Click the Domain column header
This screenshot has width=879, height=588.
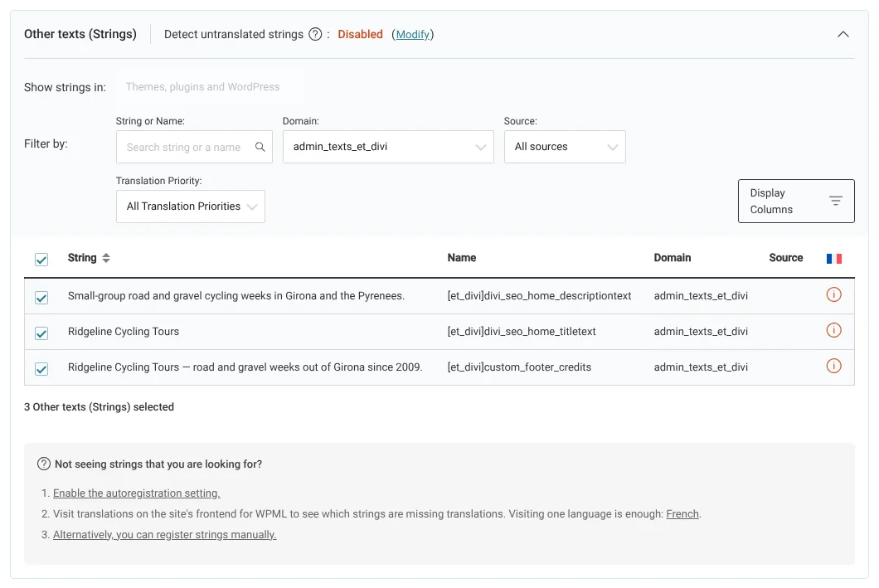click(x=673, y=258)
